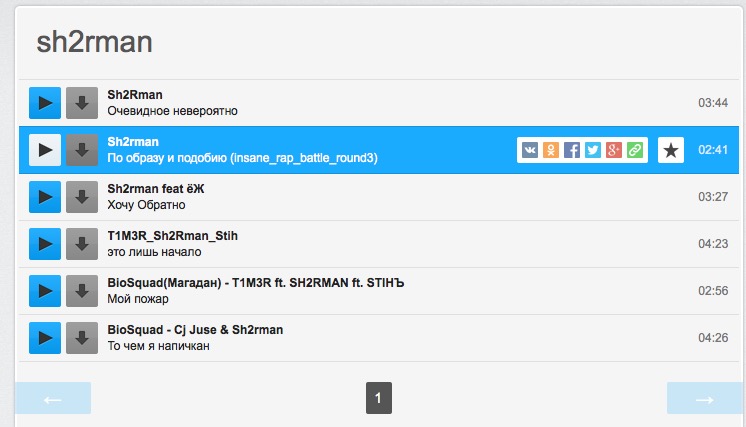The height and width of the screenshot is (427, 746).
Task: Download the track Очевидное невероятно
Action: coord(82,103)
